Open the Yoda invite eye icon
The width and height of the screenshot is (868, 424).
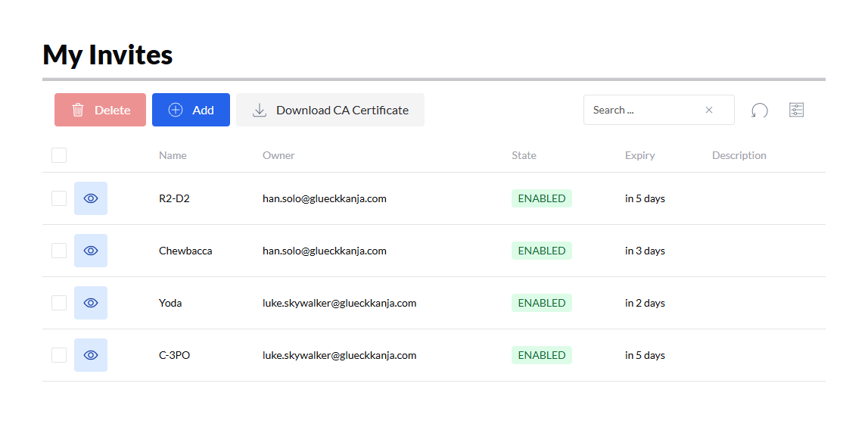(91, 303)
